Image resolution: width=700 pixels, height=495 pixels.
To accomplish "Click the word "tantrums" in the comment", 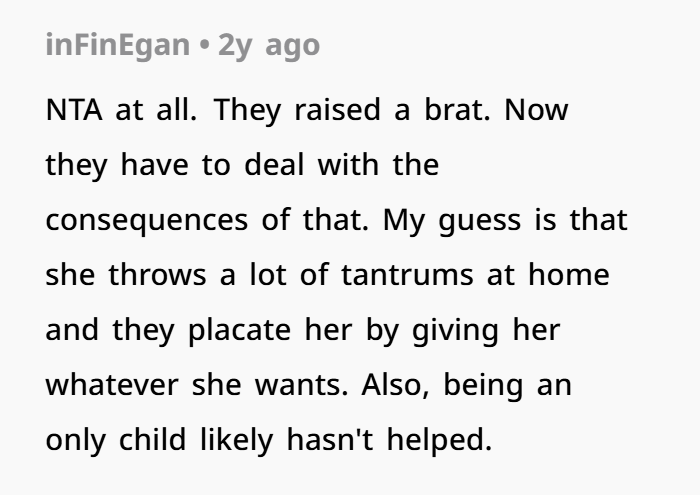I will click(407, 275).
